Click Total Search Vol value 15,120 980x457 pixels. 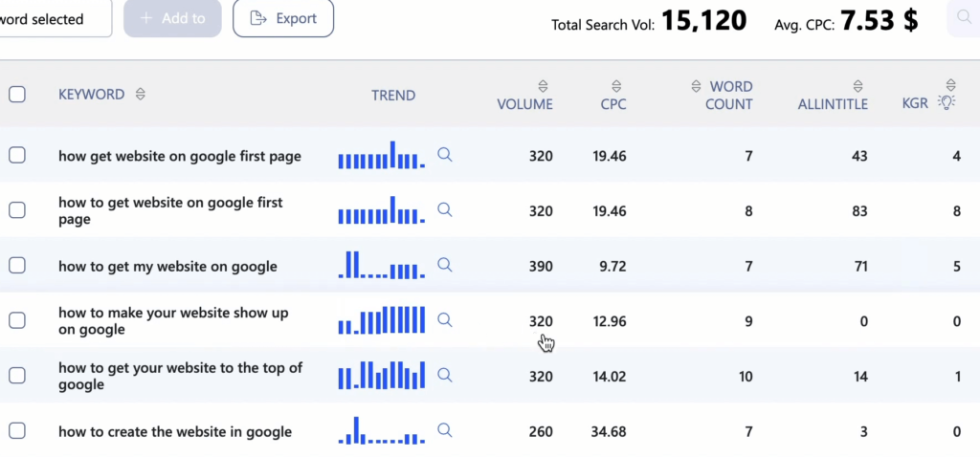coord(703,21)
